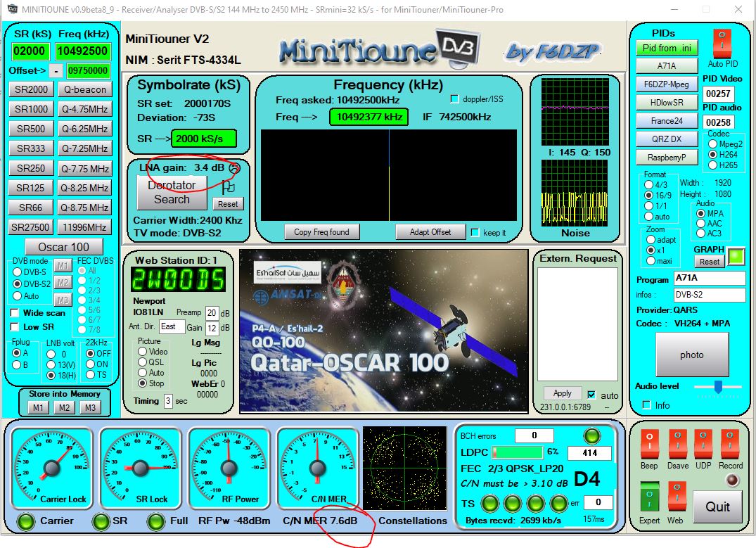Click the flag icon beside Derotator Search
The width and height of the screenshot is (756, 548).
click(228, 186)
